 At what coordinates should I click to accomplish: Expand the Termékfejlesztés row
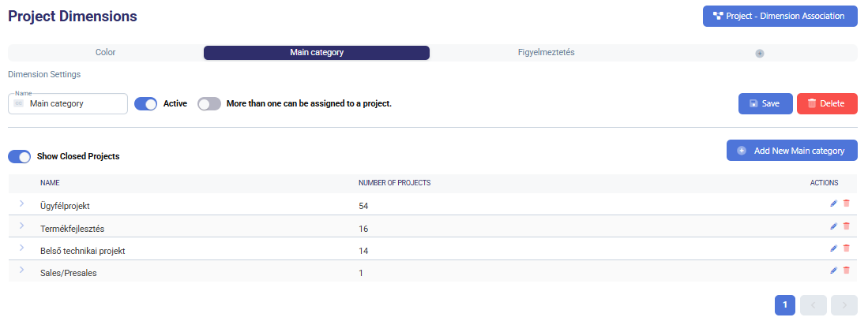click(x=21, y=227)
